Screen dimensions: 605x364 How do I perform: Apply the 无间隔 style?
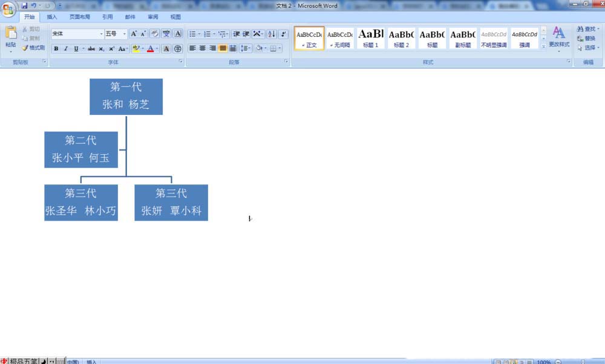coord(339,38)
